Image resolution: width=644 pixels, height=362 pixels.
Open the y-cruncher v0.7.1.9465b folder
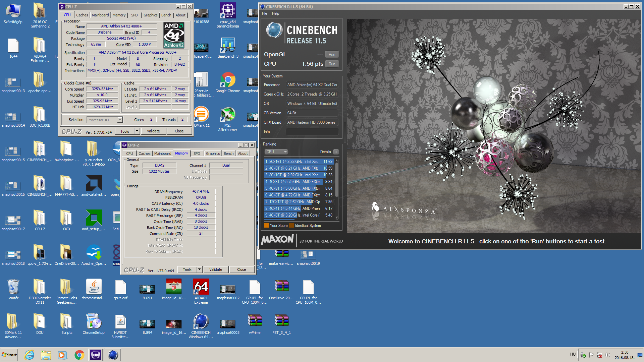[94, 154]
